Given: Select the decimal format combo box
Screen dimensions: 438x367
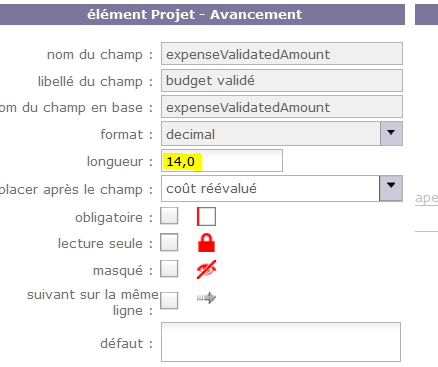Looking at the screenshot, I should [282, 133].
